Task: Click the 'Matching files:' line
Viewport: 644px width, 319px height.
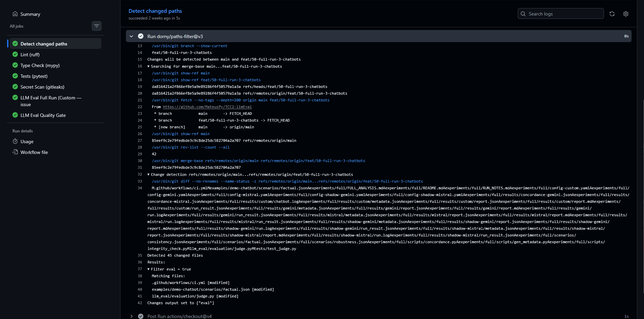Action: point(168,276)
